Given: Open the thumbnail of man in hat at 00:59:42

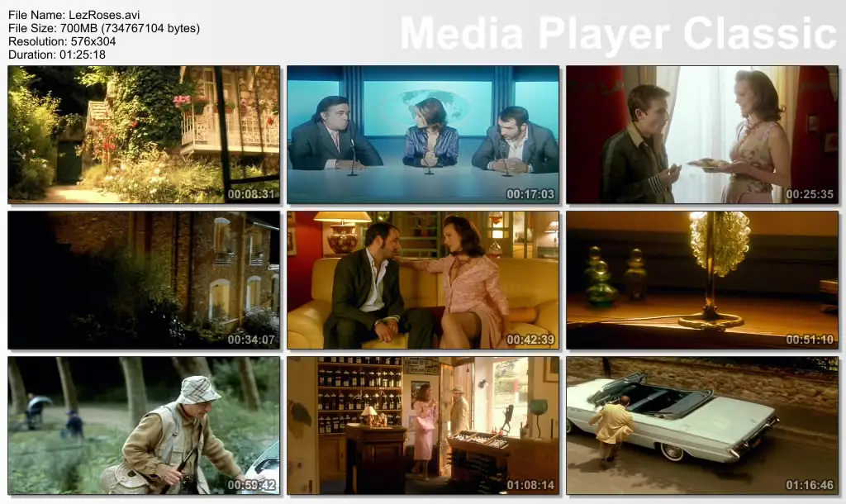Looking at the screenshot, I should pyautogui.click(x=144, y=426).
